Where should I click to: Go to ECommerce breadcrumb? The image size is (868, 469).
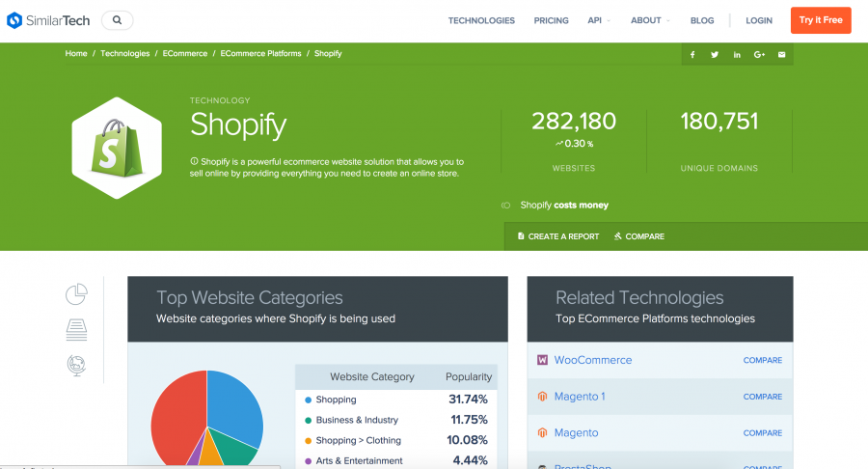click(x=185, y=54)
